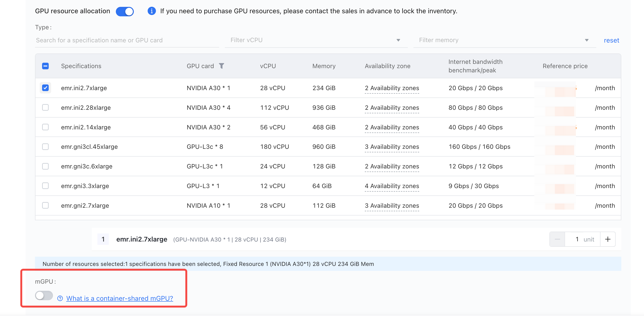Check the emr.ini2.28xlarge row checkbox

coord(45,108)
